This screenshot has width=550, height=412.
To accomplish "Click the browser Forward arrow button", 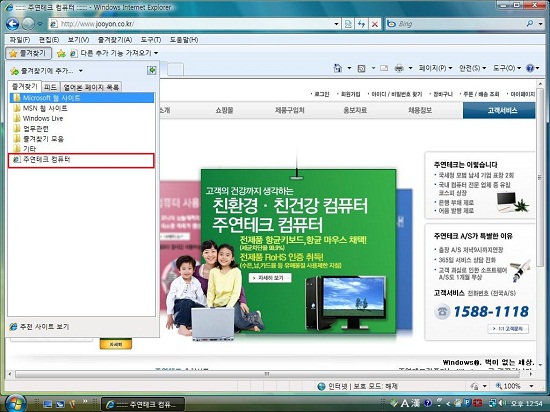I will tap(28, 24).
